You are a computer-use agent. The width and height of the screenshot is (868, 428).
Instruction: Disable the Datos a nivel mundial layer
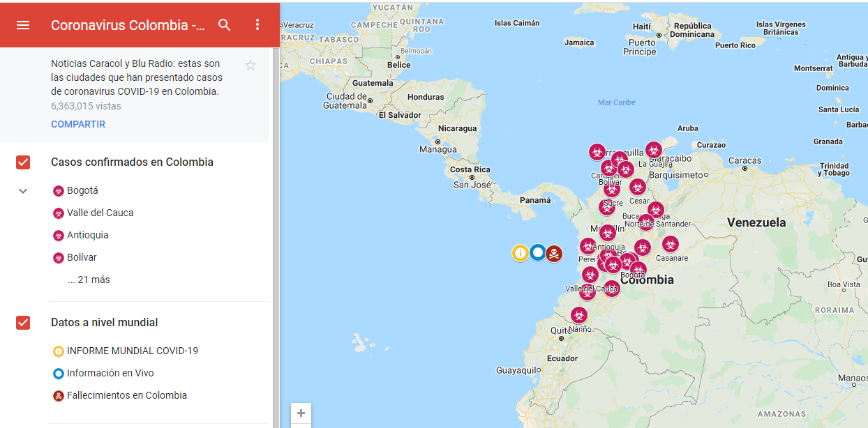coord(23,322)
